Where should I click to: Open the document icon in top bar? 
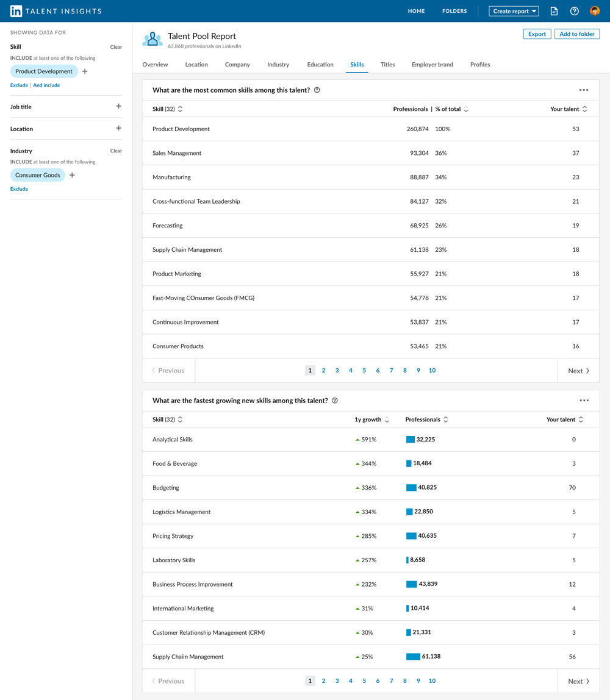coord(554,11)
